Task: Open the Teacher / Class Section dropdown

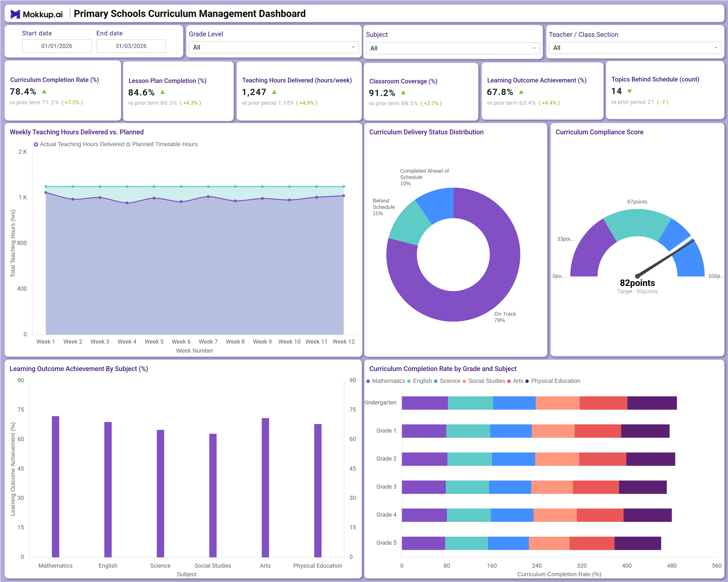Action: point(635,48)
